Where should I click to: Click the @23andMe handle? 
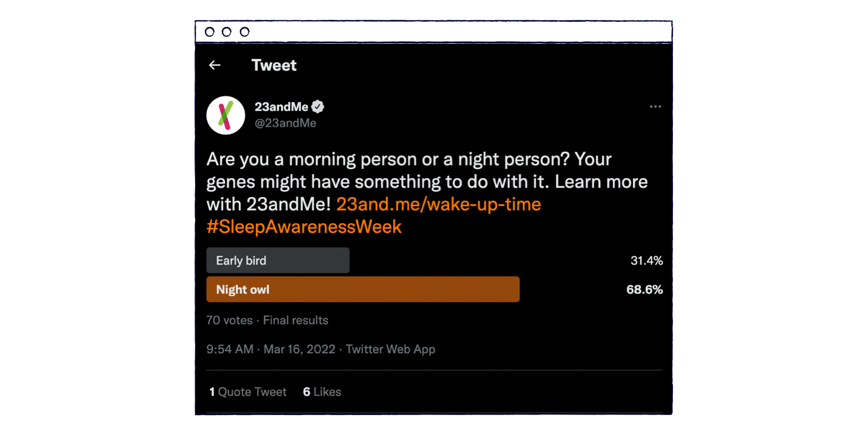click(x=285, y=123)
